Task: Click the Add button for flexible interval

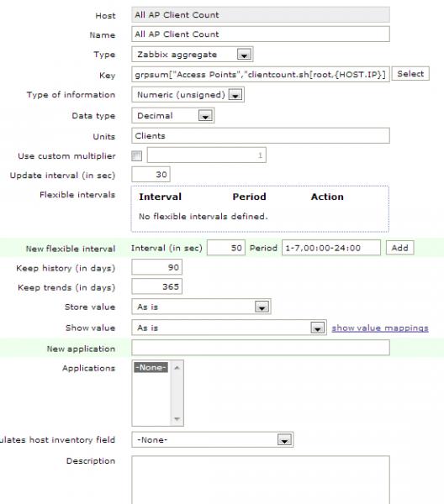Action: coord(399,248)
